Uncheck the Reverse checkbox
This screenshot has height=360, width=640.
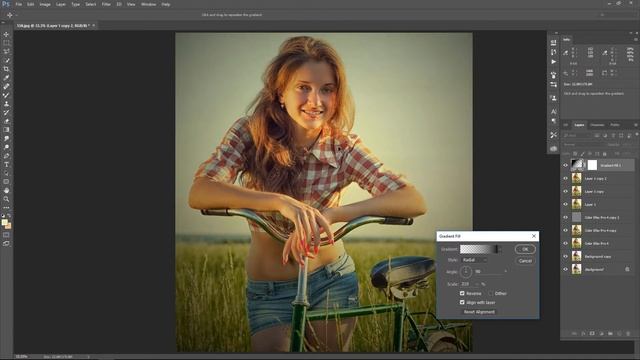(x=462, y=293)
